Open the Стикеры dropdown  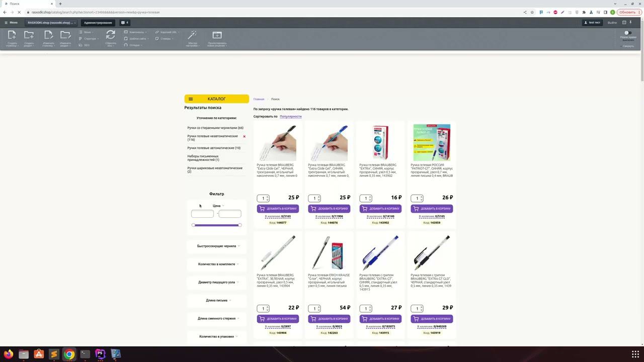(165, 39)
